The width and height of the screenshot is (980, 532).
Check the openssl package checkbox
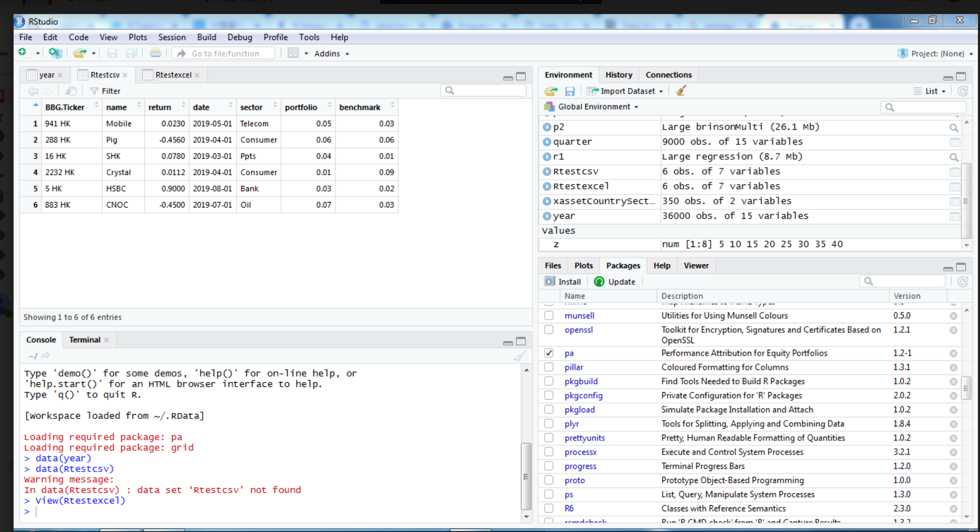(549, 330)
